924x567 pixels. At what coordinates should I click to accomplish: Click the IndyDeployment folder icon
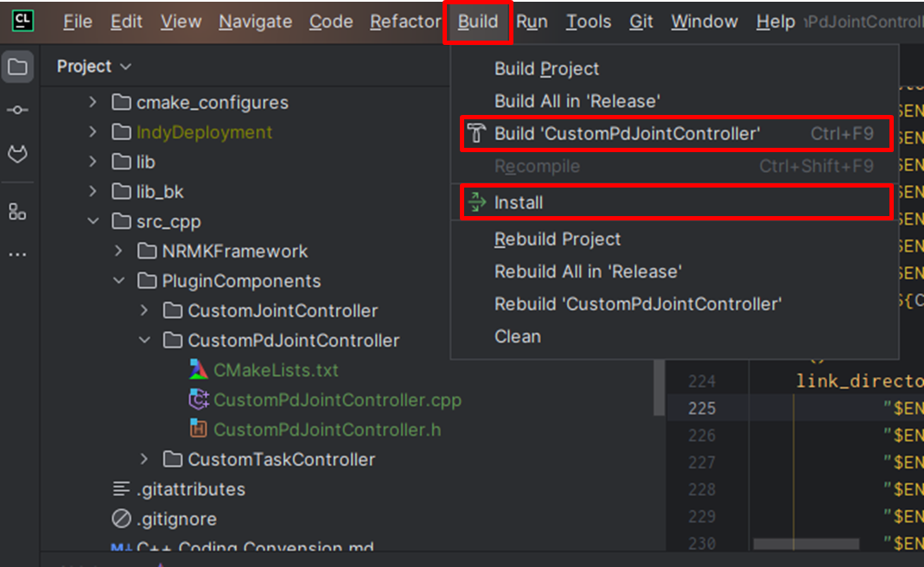pyautogui.click(x=121, y=131)
